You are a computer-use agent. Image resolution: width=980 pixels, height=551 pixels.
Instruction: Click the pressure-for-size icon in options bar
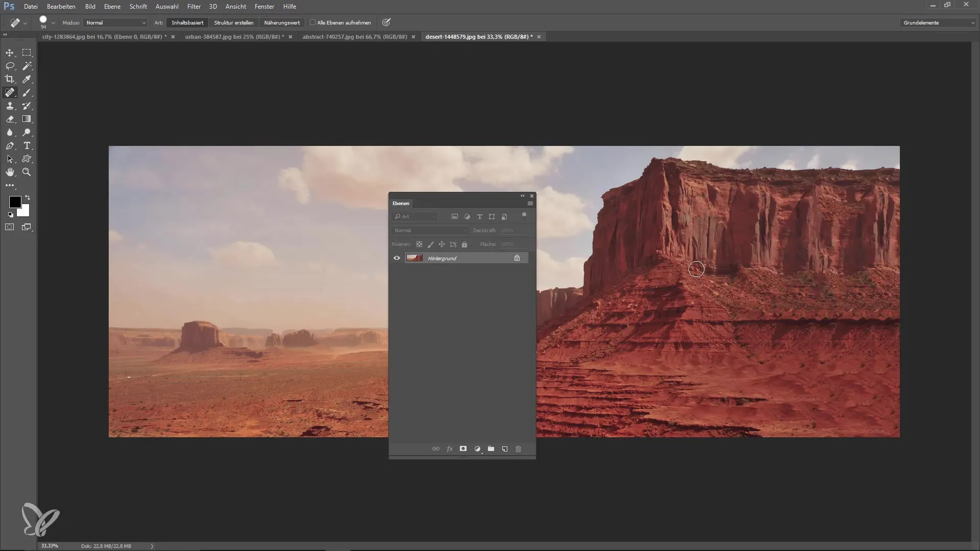point(386,22)
